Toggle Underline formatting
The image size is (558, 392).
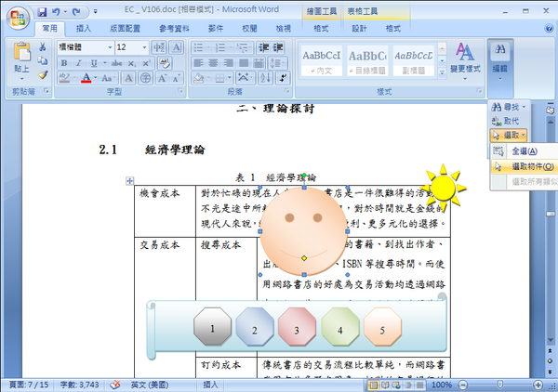(x=94, y=63)
